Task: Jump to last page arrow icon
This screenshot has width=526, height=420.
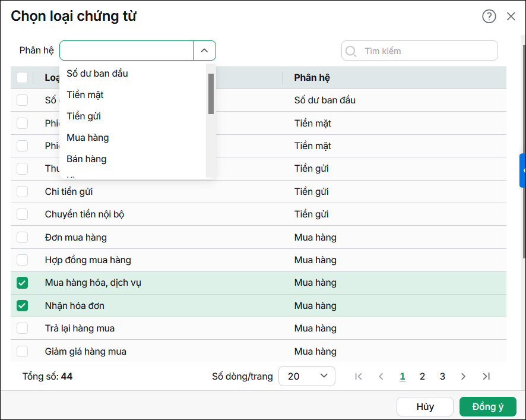Action: [x=486, y=377]
